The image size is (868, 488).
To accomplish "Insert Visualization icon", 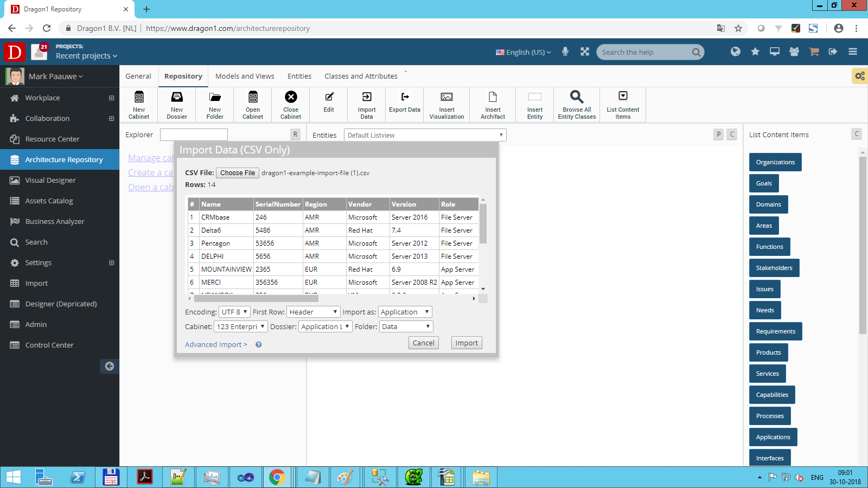I will click(x=446, y=105).
